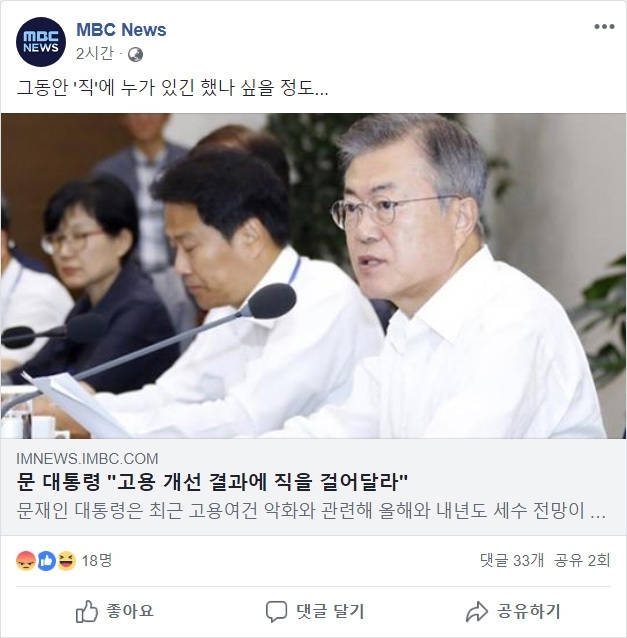Click the 댓글 달기 comment button label
627x638 pixels.
tap(330, 611)
